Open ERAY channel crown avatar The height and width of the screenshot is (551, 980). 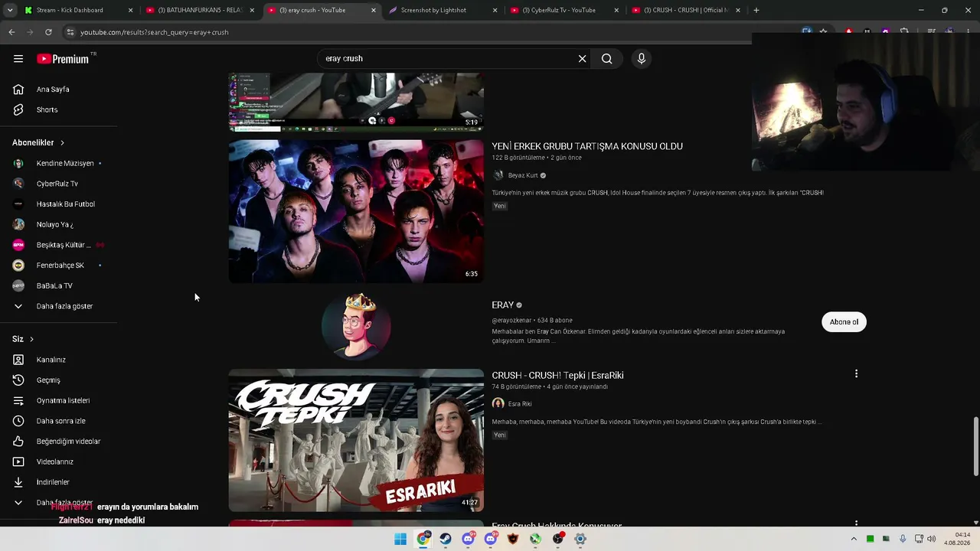tap(356, 326)
